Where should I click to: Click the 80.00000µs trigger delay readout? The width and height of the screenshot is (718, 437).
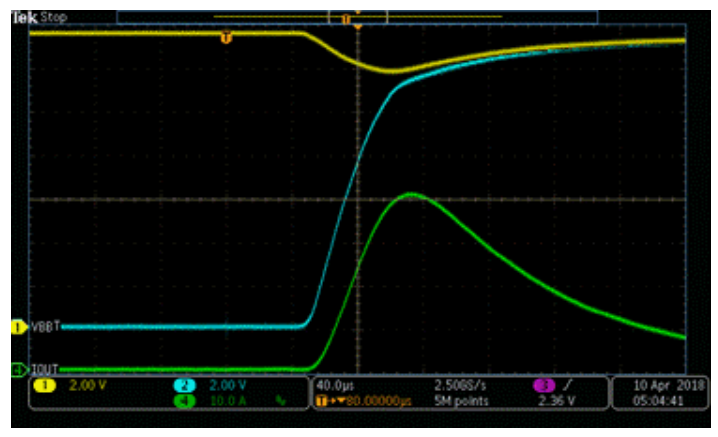(x=372, y=400)
